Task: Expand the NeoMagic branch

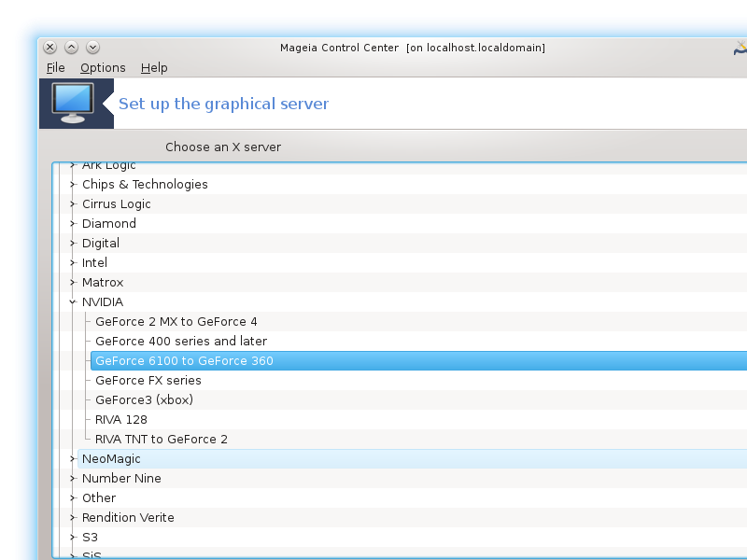Action: coord(73,458)
